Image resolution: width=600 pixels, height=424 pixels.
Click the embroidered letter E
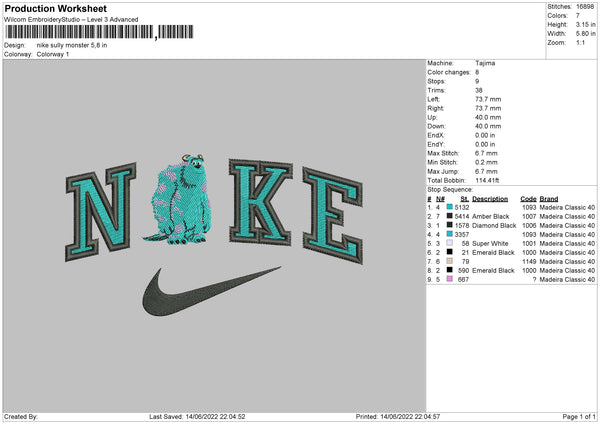[x=333, y=215]
